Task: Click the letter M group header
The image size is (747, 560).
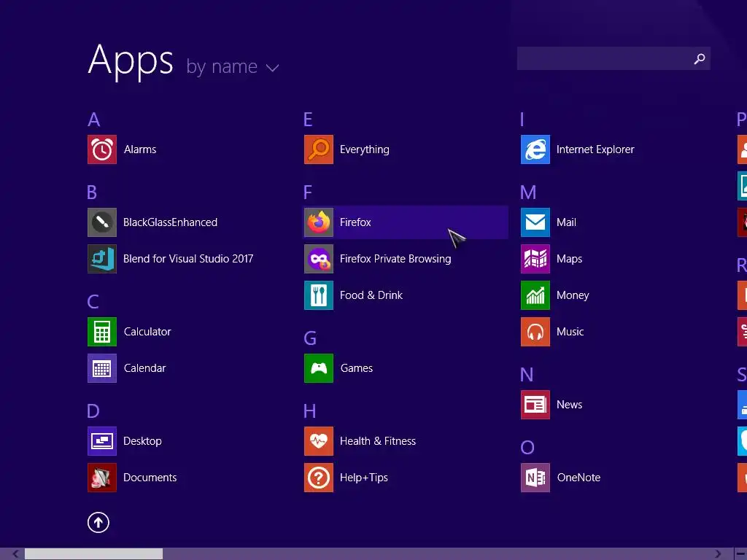Action: [x=528, y=192]
